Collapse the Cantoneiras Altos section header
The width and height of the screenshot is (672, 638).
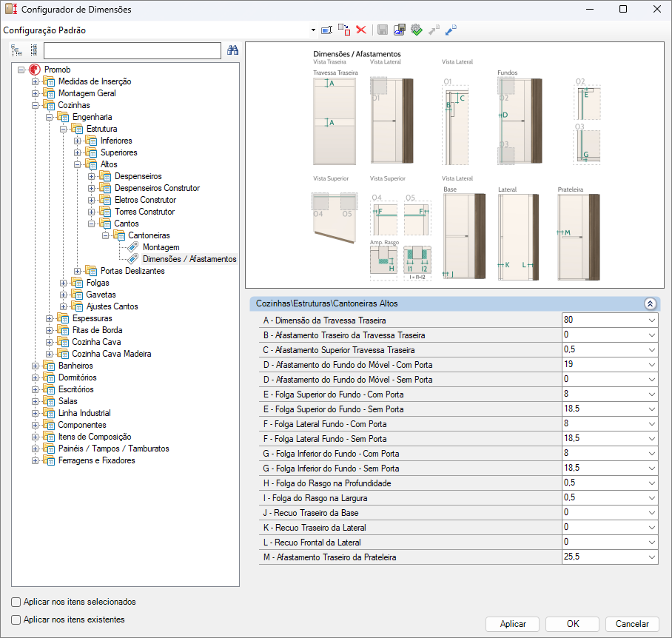tap(650, 303)
